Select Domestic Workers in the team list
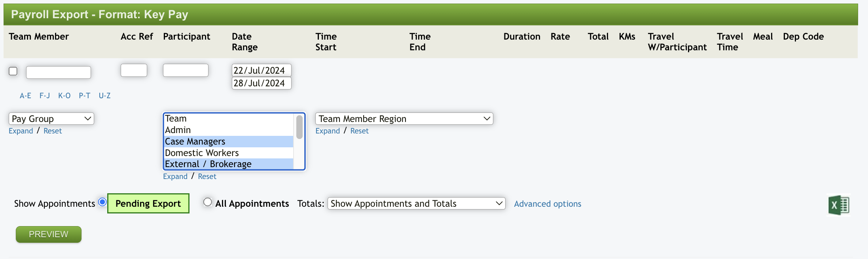The width and height of the screenshot is (868, 259). coord(202,153)
